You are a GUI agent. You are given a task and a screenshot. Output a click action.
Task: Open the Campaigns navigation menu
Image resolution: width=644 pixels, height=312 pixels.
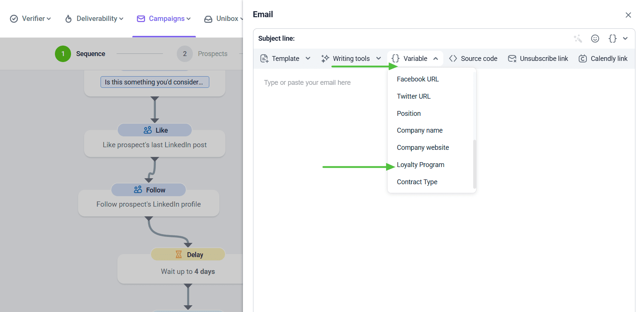click(164, 19)
